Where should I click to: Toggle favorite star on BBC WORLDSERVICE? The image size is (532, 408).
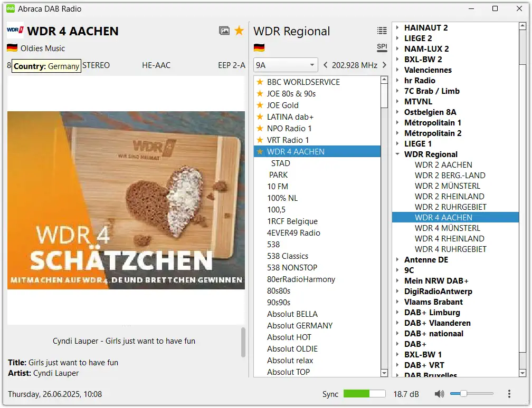point(260,82)
